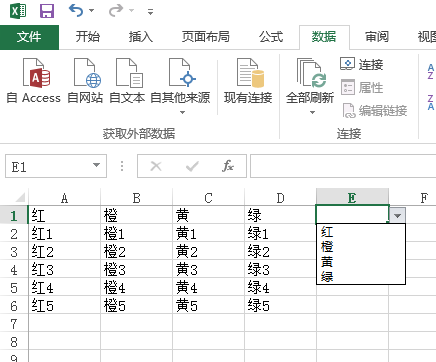Click the Select All corner triangle
Screen dimensions: 436x362
pyautogui.click(x=20, y=198)
